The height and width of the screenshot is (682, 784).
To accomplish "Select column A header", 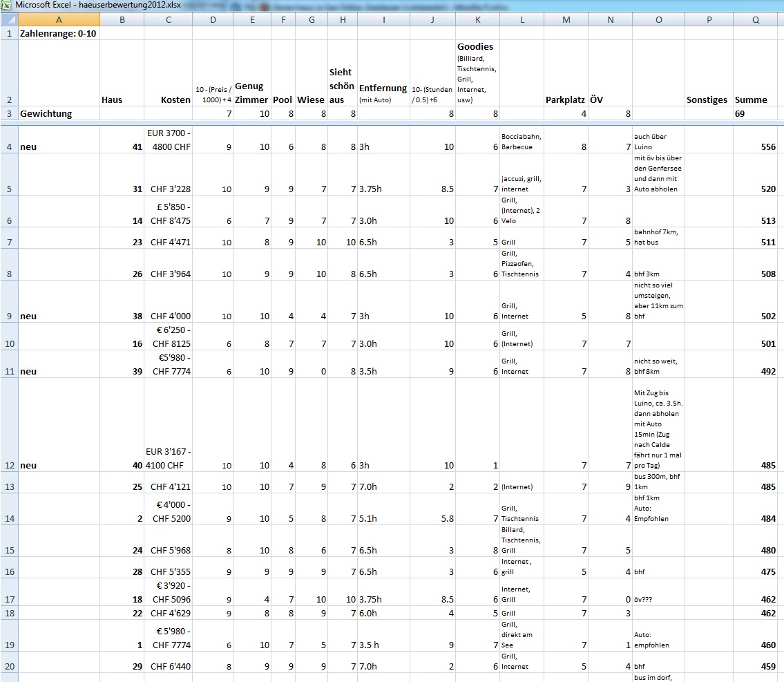I will 59,19.
